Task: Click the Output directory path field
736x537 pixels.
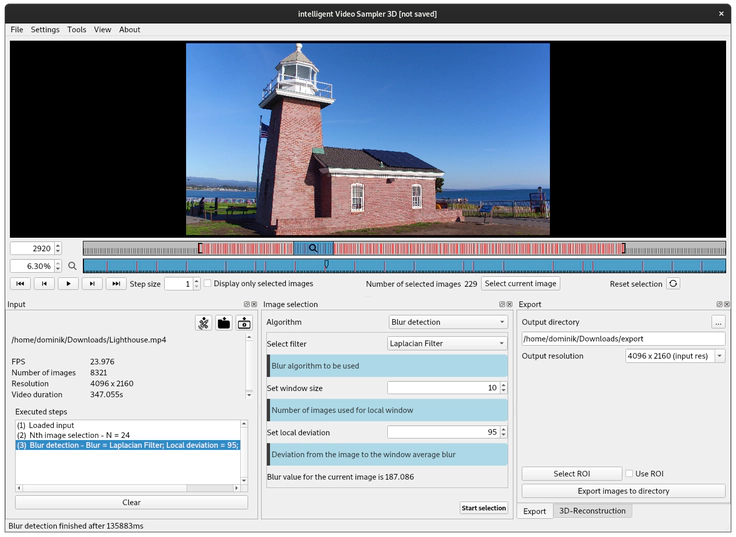Action: [x=623, y=338]
